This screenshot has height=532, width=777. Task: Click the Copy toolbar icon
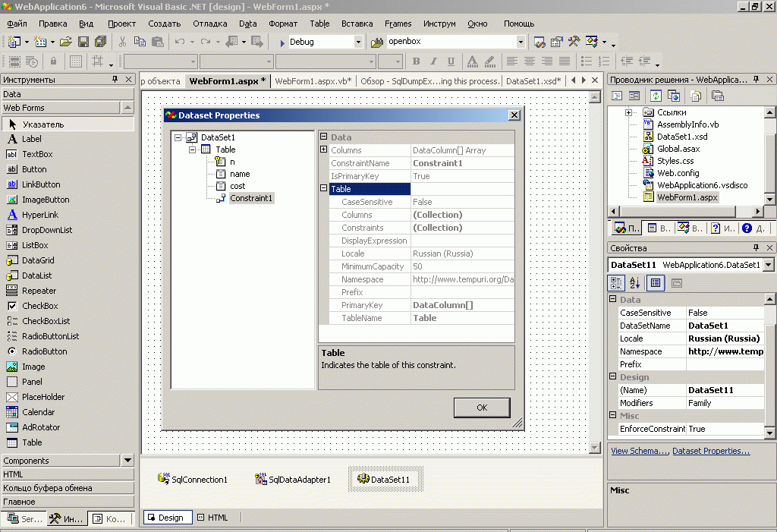[x=140, y=42]
